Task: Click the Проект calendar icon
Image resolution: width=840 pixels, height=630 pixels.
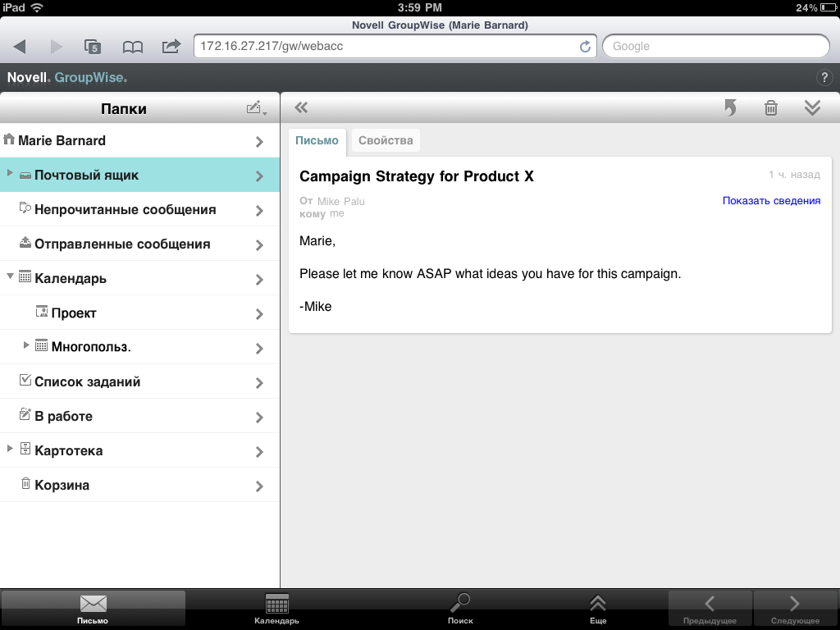Action: (42, 311)
